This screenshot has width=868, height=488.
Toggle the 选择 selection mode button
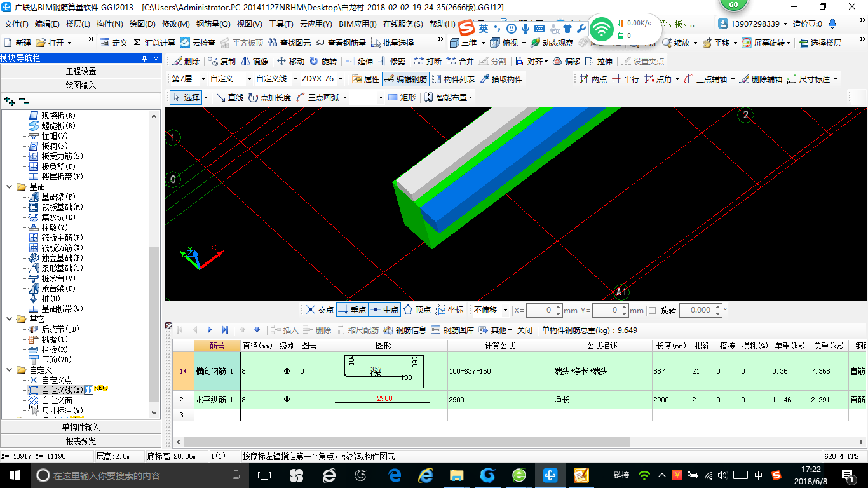[186, 97]
